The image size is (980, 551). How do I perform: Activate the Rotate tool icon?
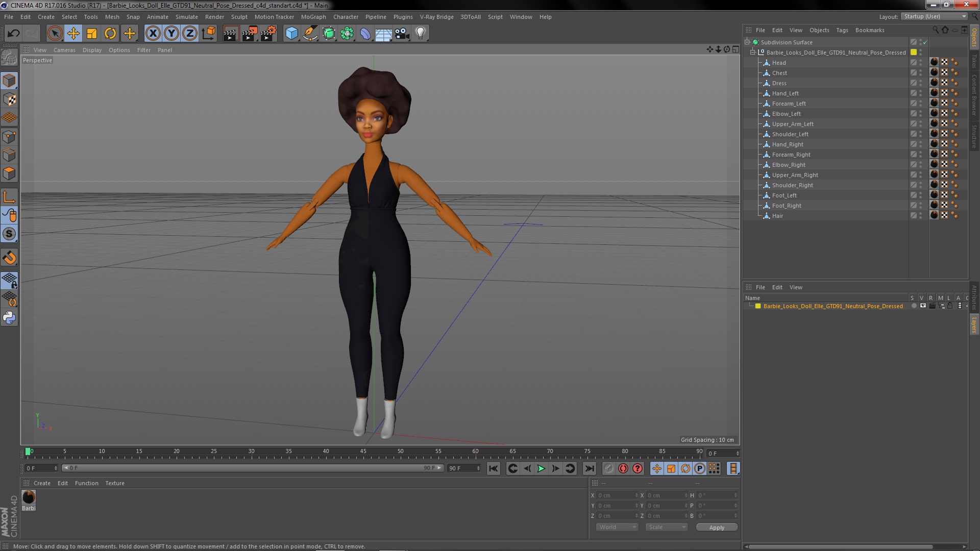110,34
